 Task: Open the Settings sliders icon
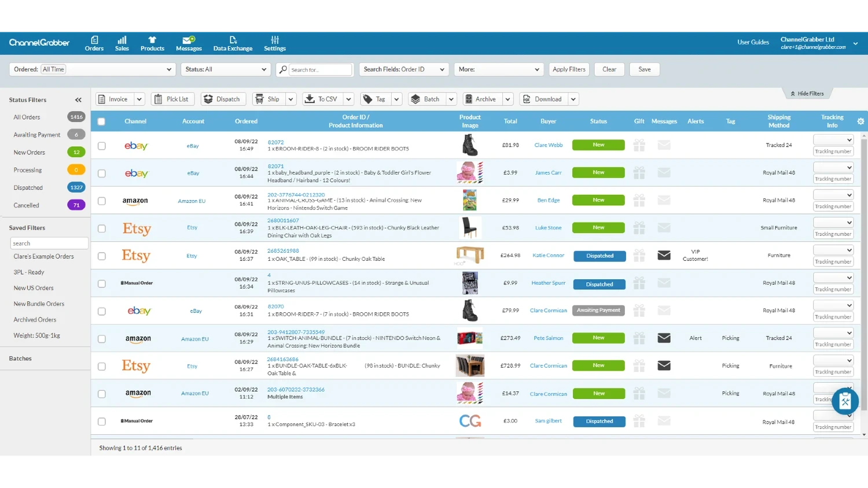[275, 40]
